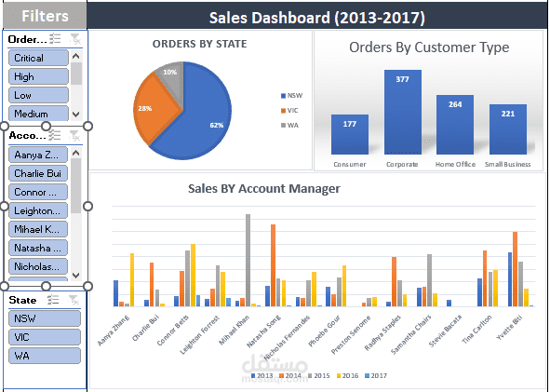This screenshot has width=550, height=392.
Task: Select Nicholas... slicer button
Action: click(38, 266)
